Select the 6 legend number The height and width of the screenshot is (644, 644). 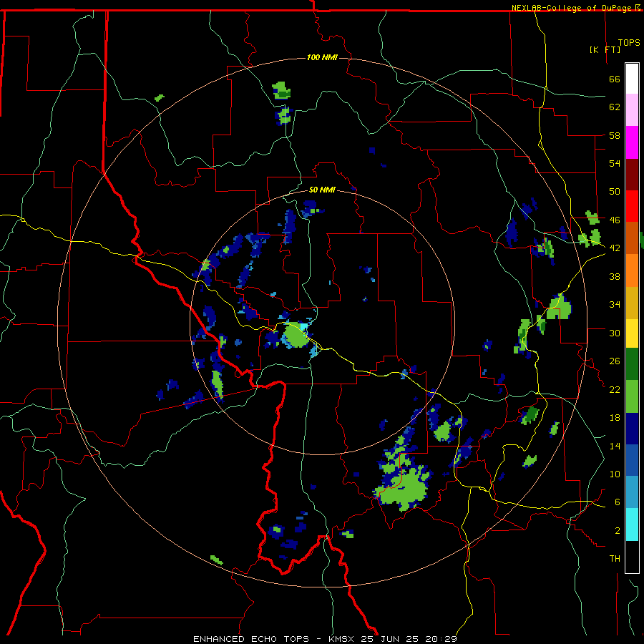(617, 502)
